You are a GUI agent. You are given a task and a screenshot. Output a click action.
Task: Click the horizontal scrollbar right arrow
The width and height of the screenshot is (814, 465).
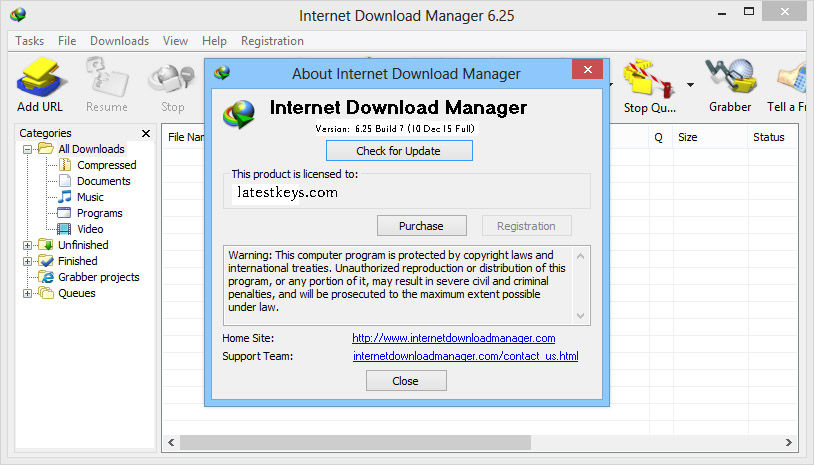coord(789,442)
